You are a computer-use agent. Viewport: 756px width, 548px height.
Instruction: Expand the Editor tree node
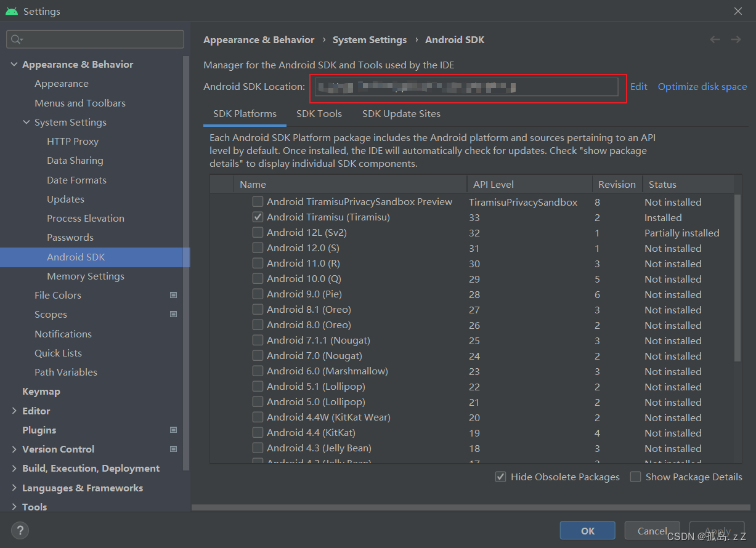tap(14, 411)
